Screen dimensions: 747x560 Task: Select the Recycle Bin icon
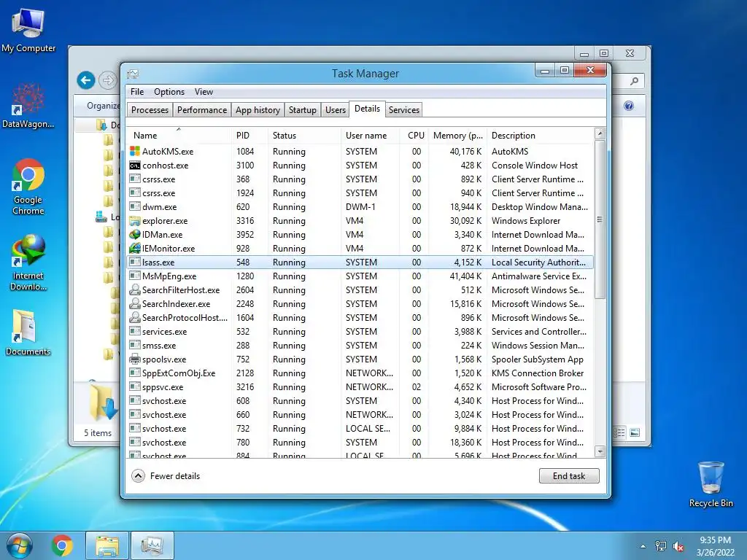[711, 484]
